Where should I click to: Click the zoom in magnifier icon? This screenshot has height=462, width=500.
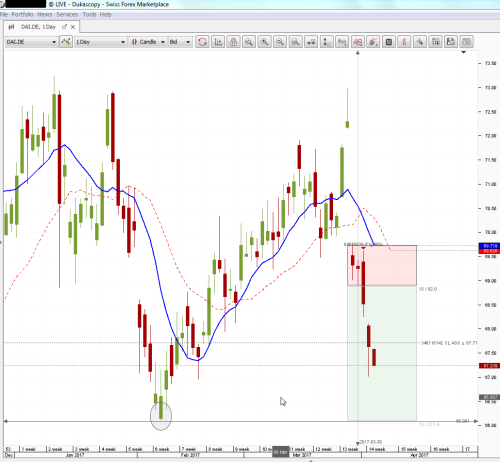point(264,42)
